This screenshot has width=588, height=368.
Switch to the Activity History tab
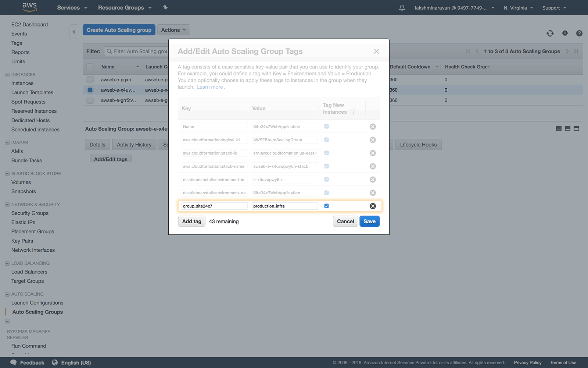134,144
